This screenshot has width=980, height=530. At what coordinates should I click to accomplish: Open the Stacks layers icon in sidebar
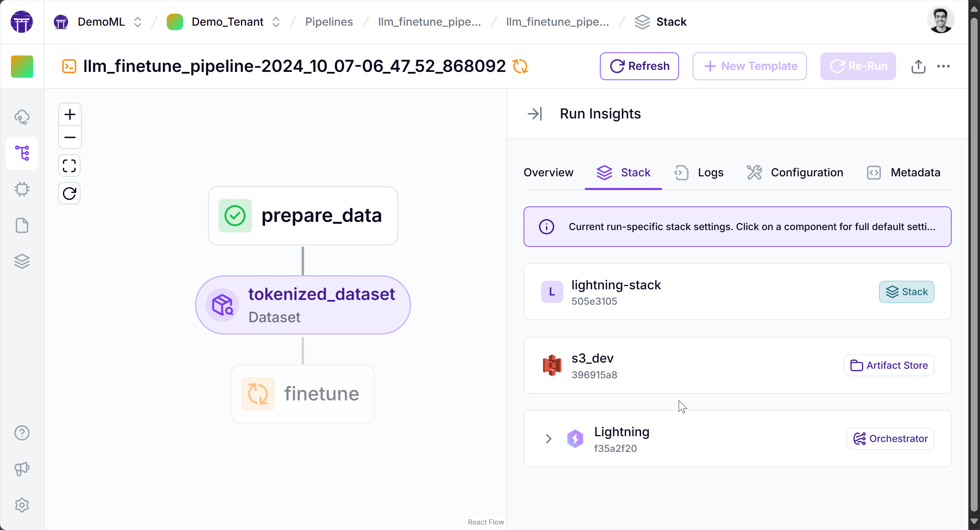(x=22, y=261)
